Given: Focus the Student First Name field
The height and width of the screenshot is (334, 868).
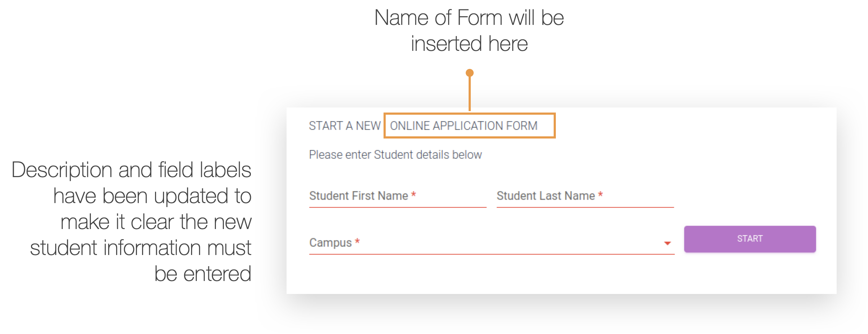Looking at the screenshot, I should (397, 196).
